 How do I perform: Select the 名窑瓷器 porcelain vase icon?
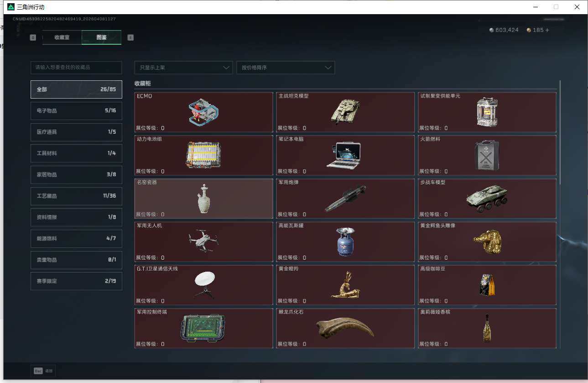tap(204, 199)
